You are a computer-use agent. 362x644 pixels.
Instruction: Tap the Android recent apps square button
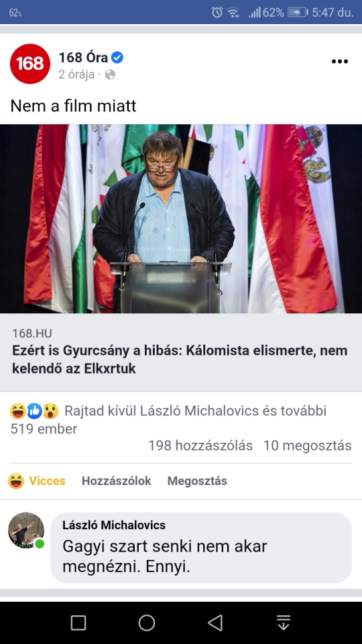[x=78, y=623]
